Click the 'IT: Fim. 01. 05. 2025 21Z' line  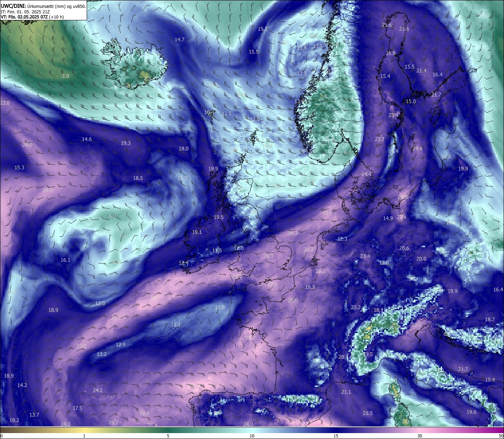[x=26, y=12]
